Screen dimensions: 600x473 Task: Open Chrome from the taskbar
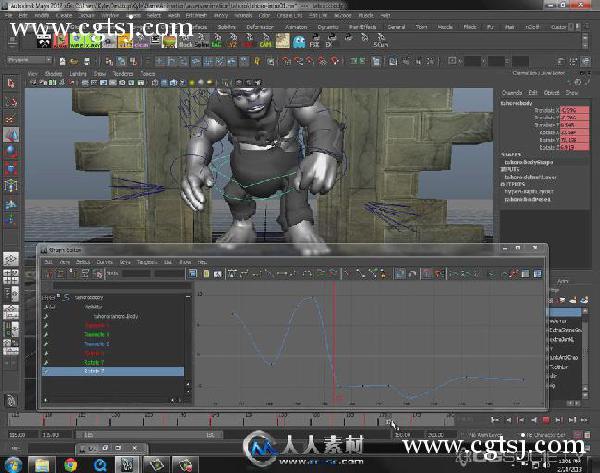(70, 465)
